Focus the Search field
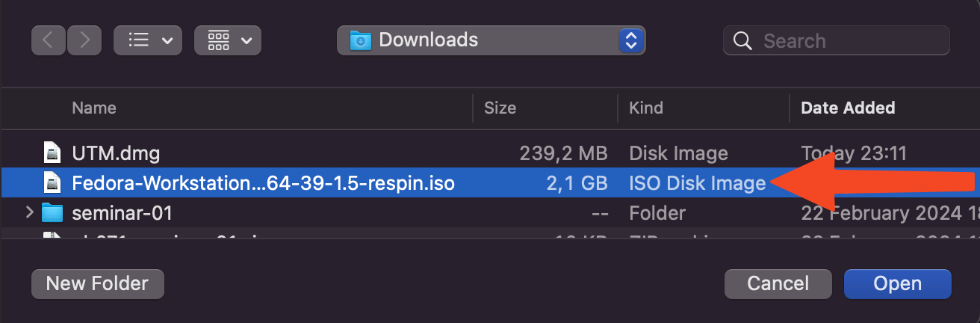The width and height of the screenshot is (980, 323). click(837, 40)
